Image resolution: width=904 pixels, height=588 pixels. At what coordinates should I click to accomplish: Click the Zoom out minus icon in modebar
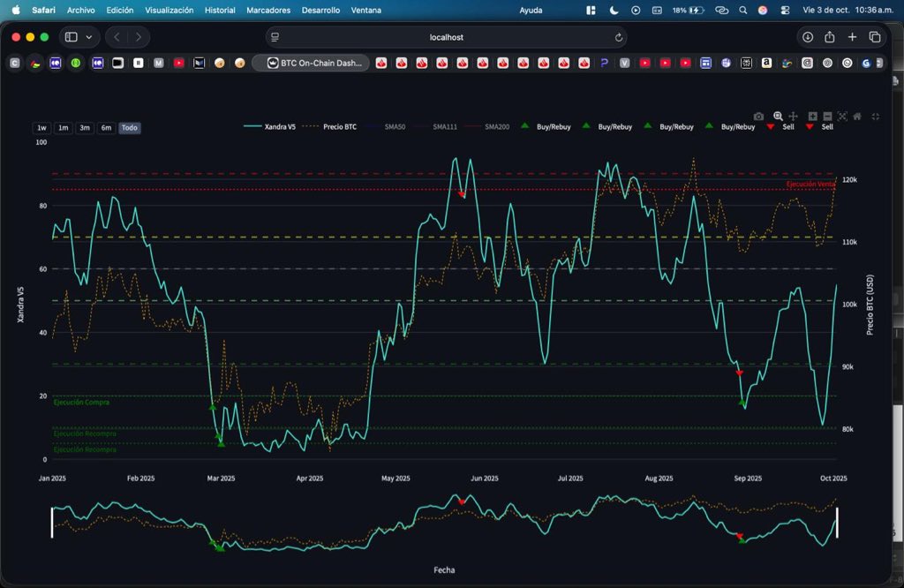tap(827, 117)
